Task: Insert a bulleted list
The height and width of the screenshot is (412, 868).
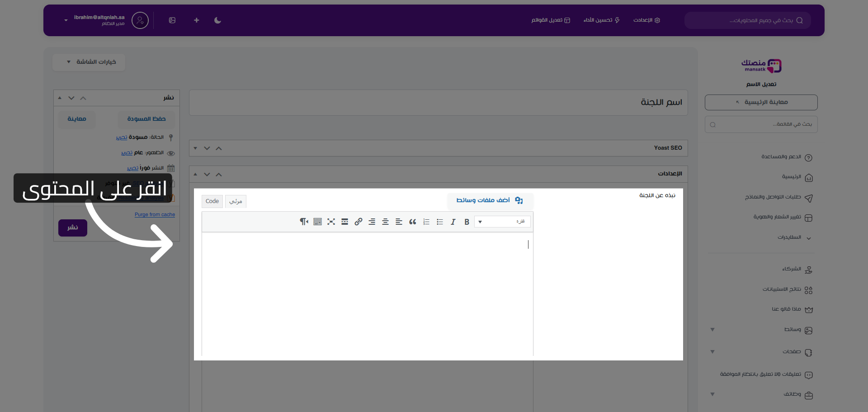Action: click(x=439, y=222)
